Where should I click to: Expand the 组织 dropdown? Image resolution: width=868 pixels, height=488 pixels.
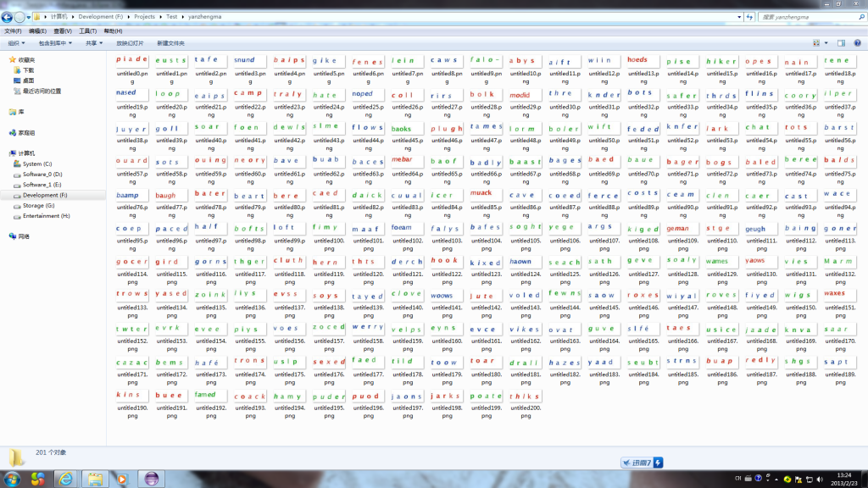pos(16,43)
